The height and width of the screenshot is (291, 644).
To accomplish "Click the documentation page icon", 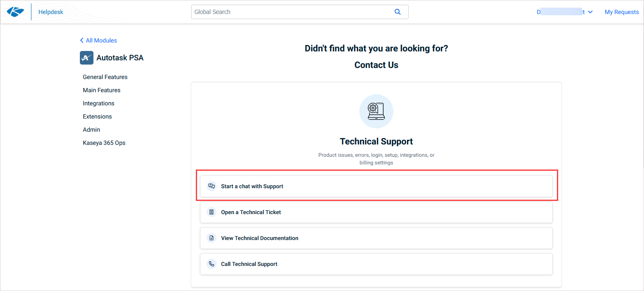I will 212,238.
